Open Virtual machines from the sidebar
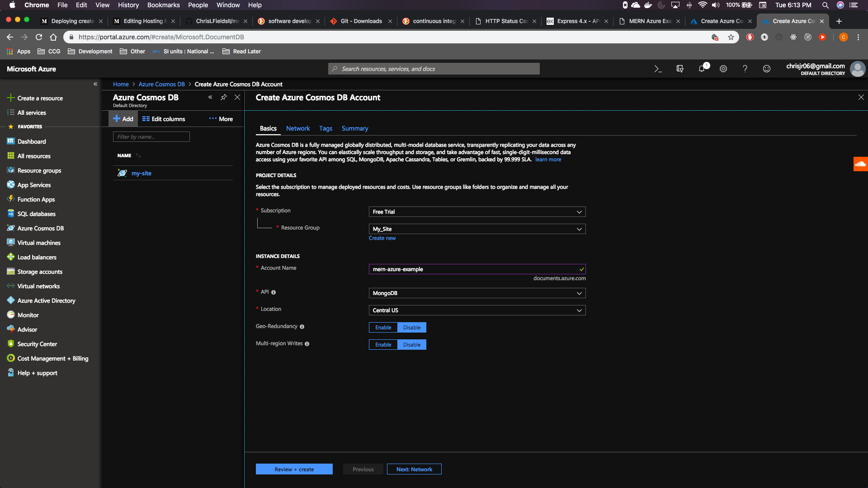Screen dimensions: 868x488 coord(38,243)
